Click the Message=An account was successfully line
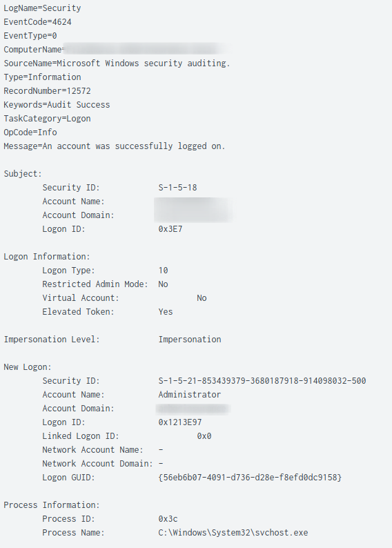 coord(115,146)
